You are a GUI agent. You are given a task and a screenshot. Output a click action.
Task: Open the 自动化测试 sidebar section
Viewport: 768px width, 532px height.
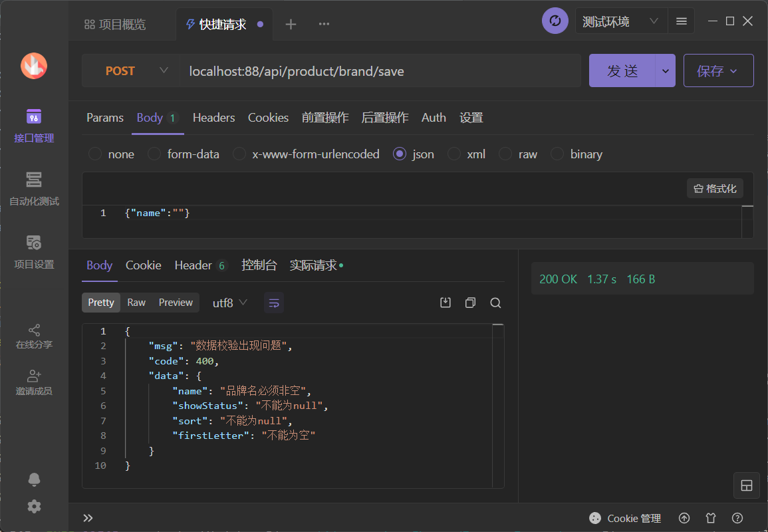pos(34,189)
